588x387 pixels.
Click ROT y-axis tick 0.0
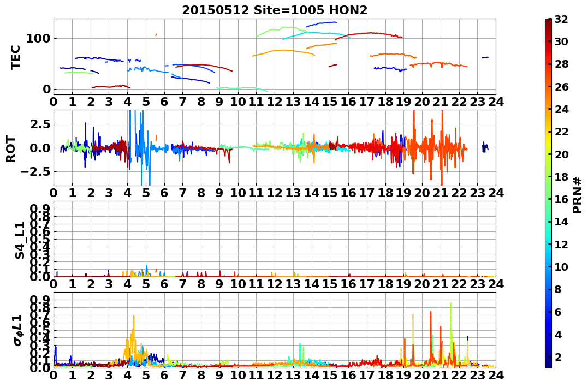(41, 148)
